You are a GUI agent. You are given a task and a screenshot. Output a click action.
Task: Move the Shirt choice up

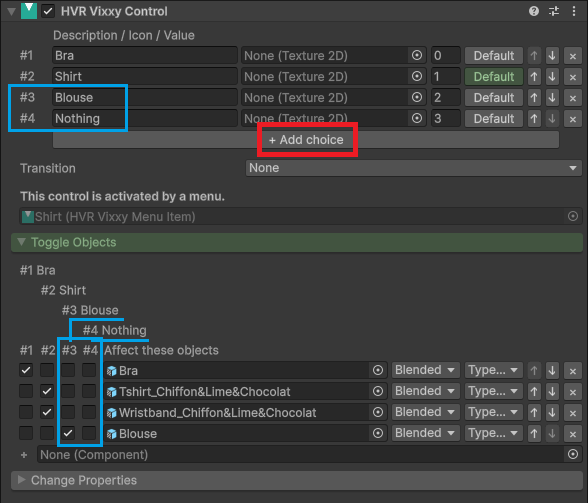coord(534,77)
